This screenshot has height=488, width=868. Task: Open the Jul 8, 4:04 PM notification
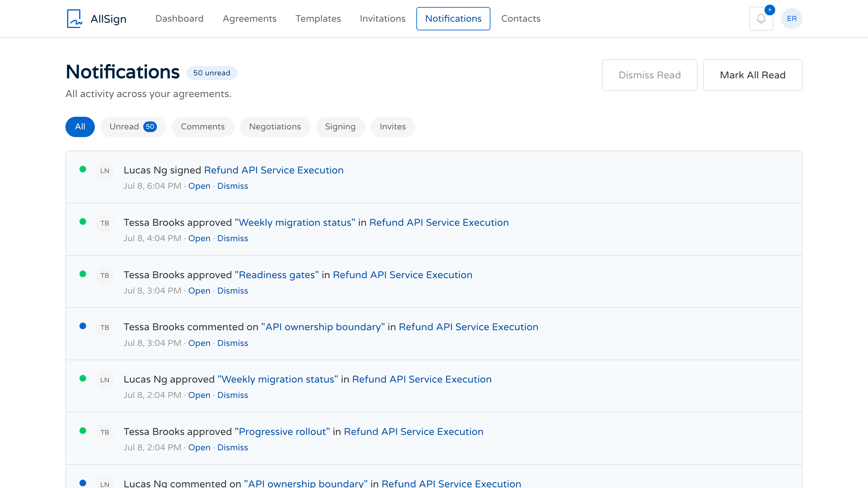(199, 238)
